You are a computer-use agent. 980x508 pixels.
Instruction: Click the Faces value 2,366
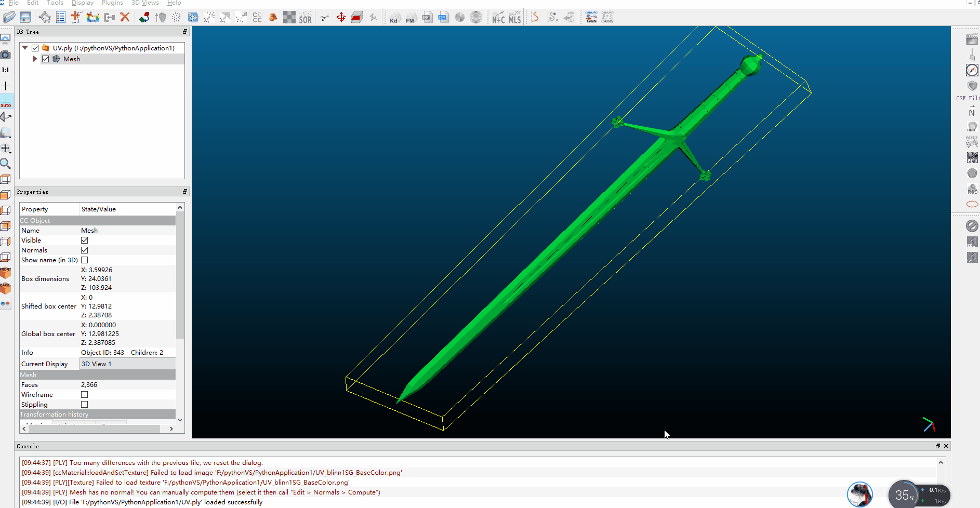pos(89,384)
